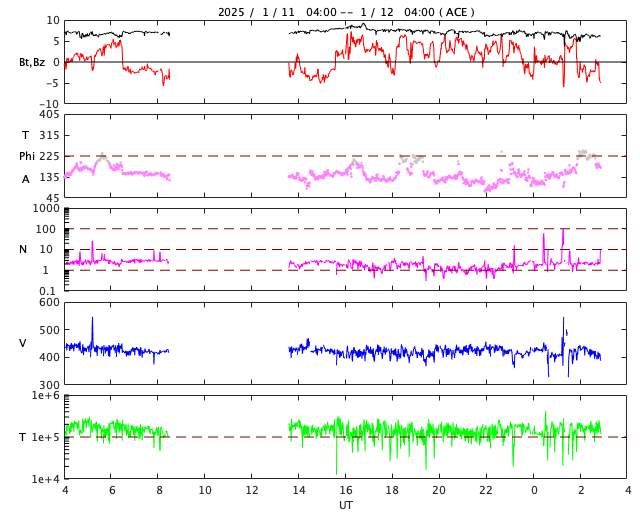Click the -5 tick on Bt,Bz axis
This screenshot has height=512, width=640.
(x=53, y=83)
